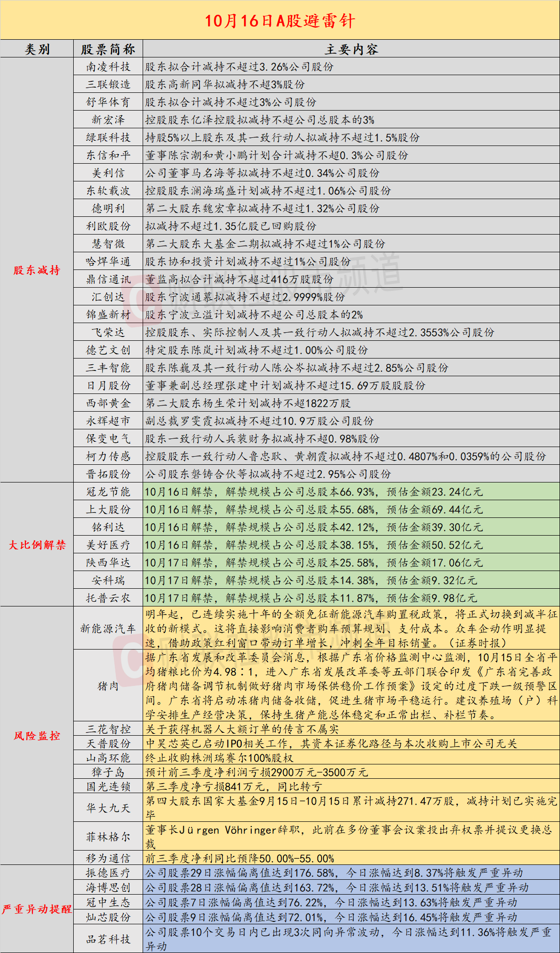
Task: Select stock name 菲林格尔
Action: pyautogui.click(x=108, y=837)
